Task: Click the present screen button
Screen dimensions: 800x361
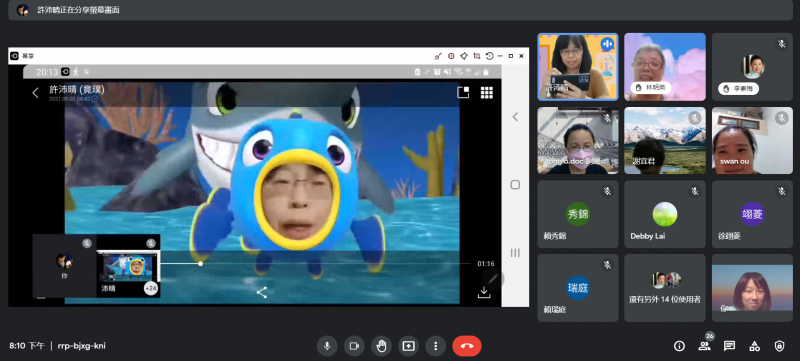Action: point(409,346)
